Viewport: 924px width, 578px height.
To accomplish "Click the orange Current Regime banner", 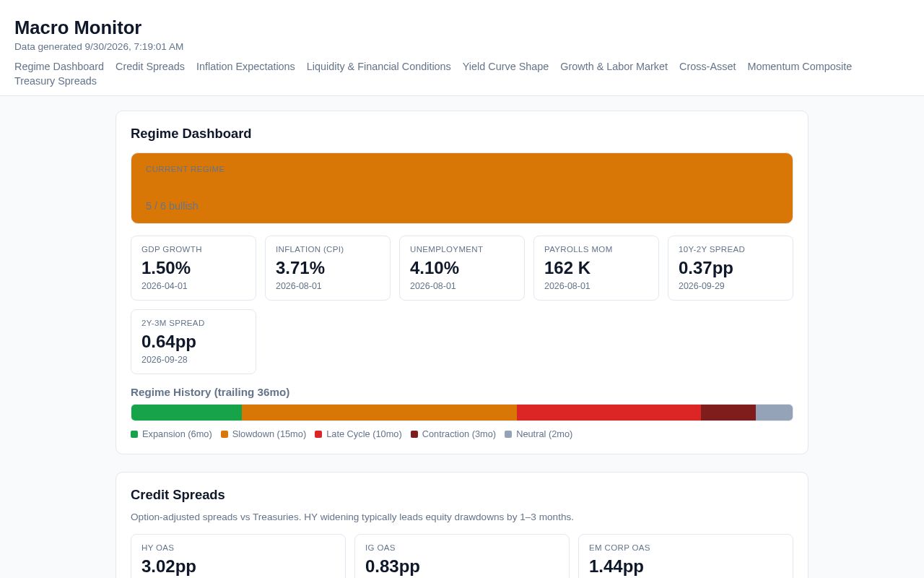I will pyautogui.click(x=462, y=188).
